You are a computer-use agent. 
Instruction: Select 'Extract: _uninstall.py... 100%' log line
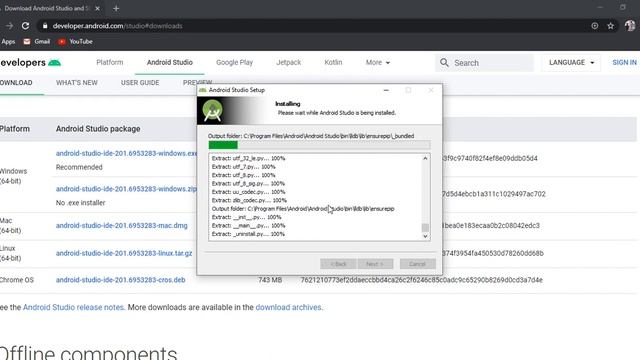point(248,234)
